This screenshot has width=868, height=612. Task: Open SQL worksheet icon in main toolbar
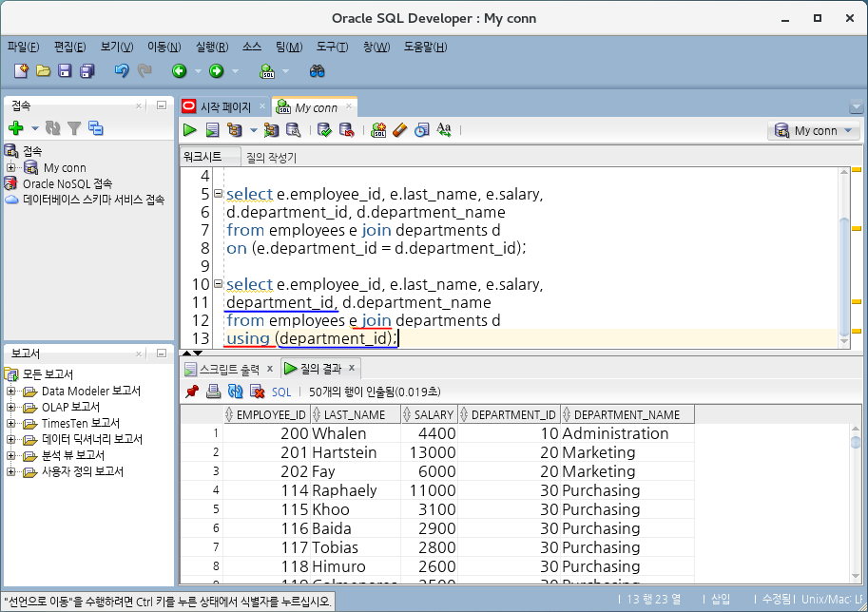(x=267, y=71)
